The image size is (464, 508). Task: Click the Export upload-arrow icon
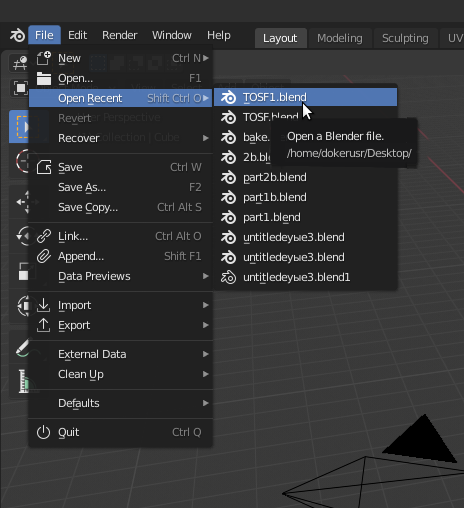tap(44, 325)
